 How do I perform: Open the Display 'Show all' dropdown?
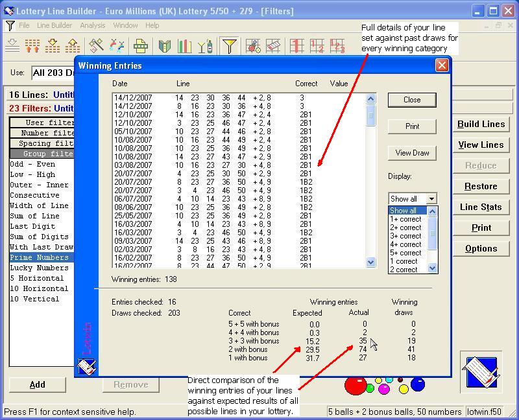pos(431,199)
